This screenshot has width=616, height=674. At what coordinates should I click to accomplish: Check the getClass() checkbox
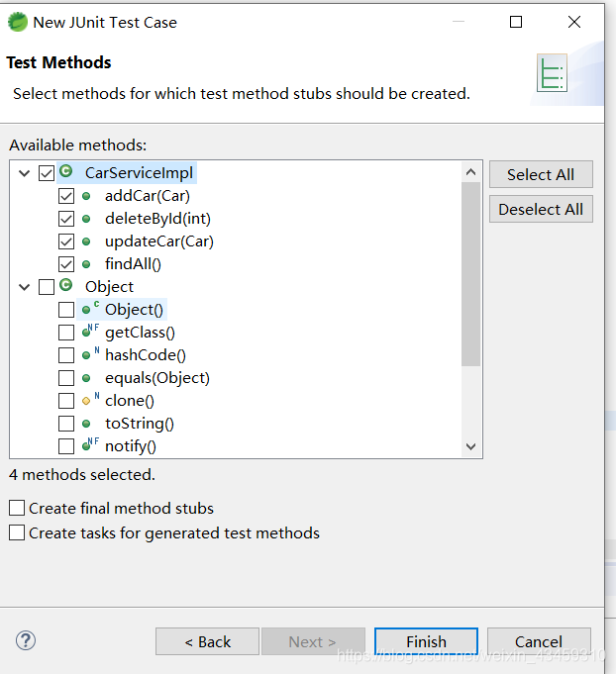tap(66, 333)
